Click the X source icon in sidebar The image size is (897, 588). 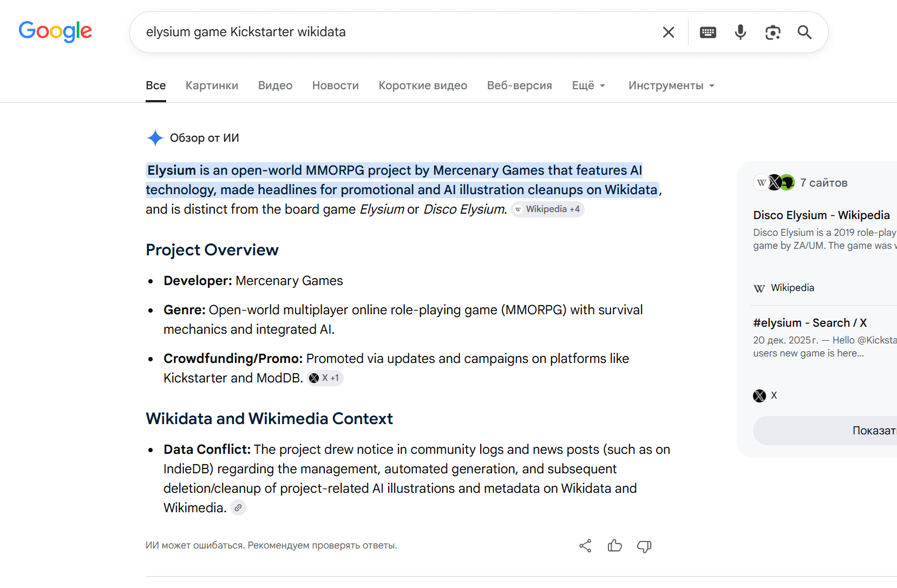click(x=759, y=396)
